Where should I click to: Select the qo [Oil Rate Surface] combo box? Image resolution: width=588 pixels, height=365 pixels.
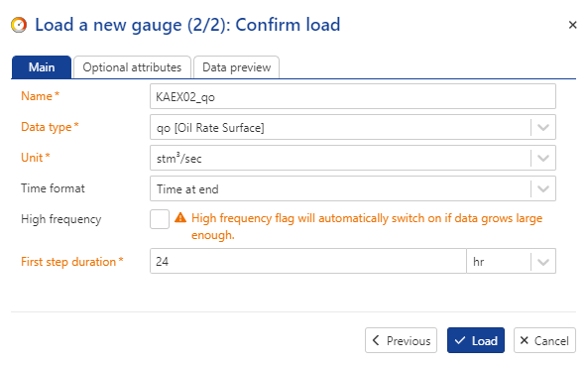click(x=353, y=128)
